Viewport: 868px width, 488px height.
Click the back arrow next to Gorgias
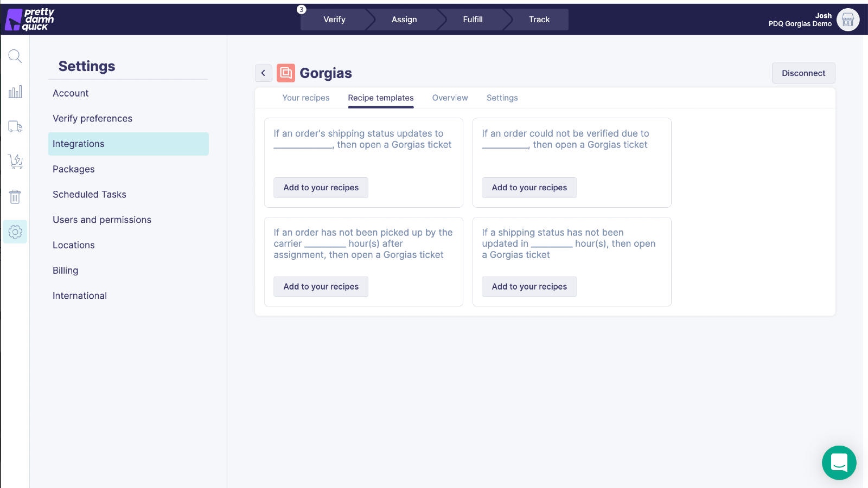264,73
